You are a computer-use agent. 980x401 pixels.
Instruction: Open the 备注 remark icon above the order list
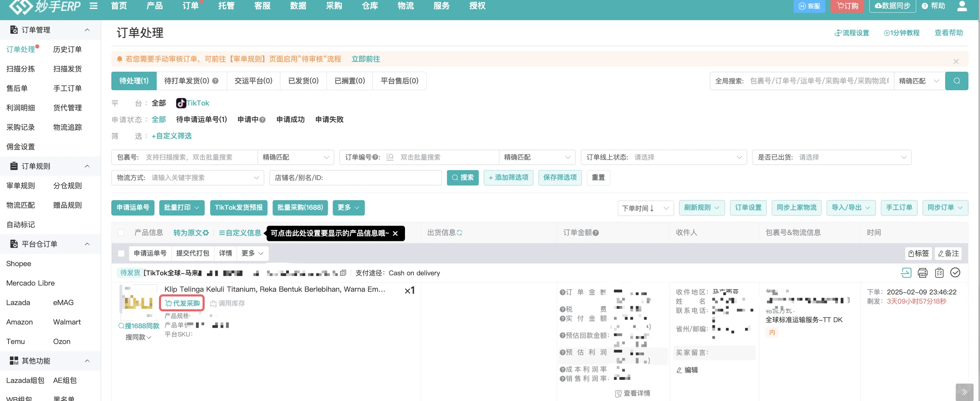pos(948,253)
